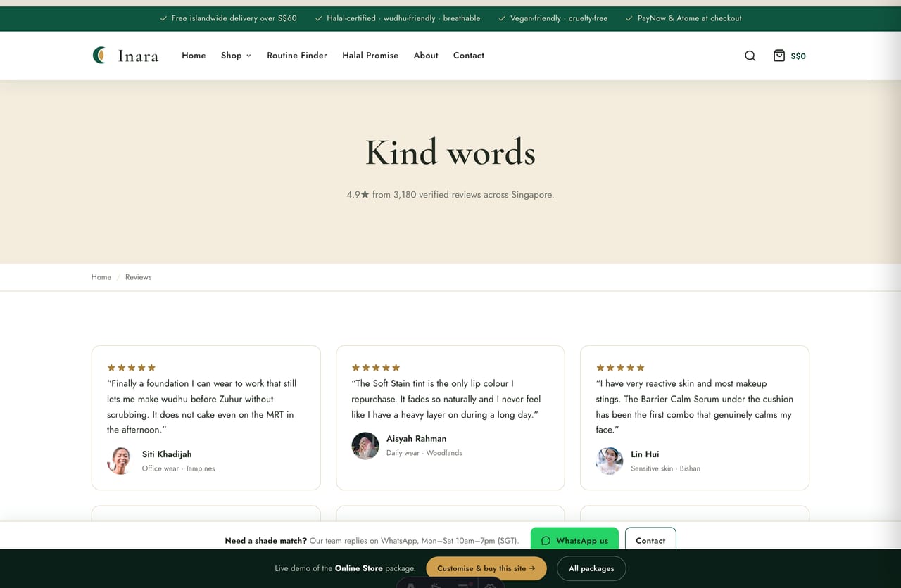Click star rating on Aisyah Rahman's review
901x588 pixels.
[375, 367]
